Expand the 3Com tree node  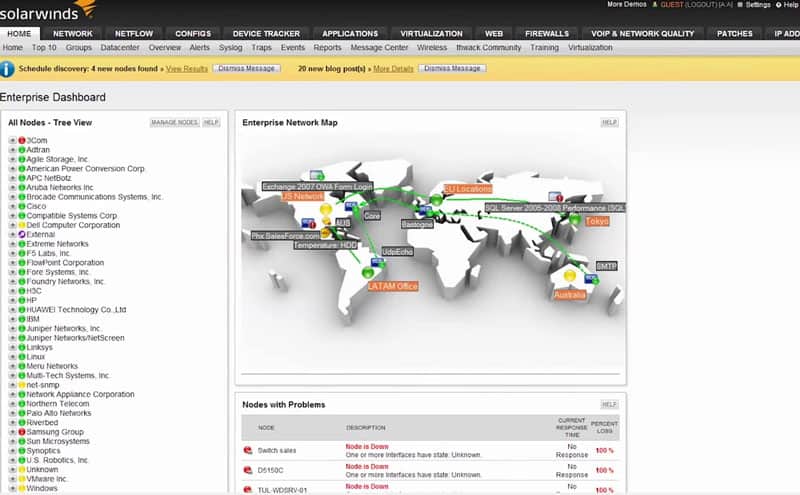coord(12,140)
